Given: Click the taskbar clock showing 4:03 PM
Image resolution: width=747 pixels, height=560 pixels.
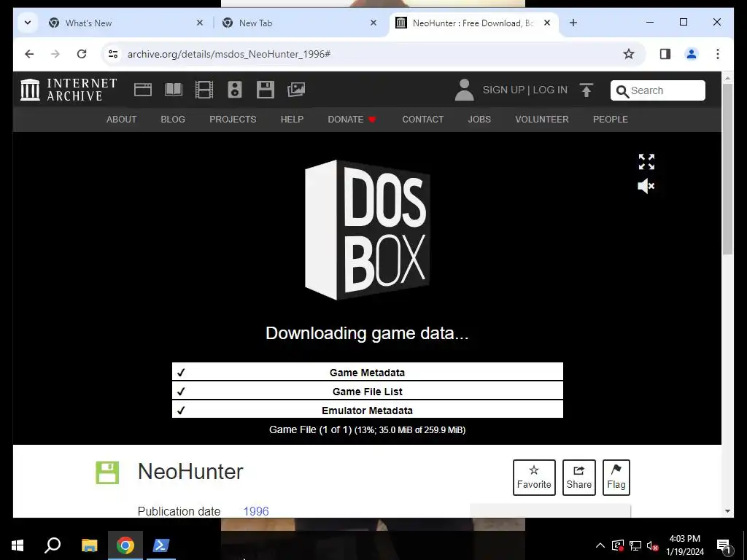Looking at the screenshot, I should coord(684,545).
